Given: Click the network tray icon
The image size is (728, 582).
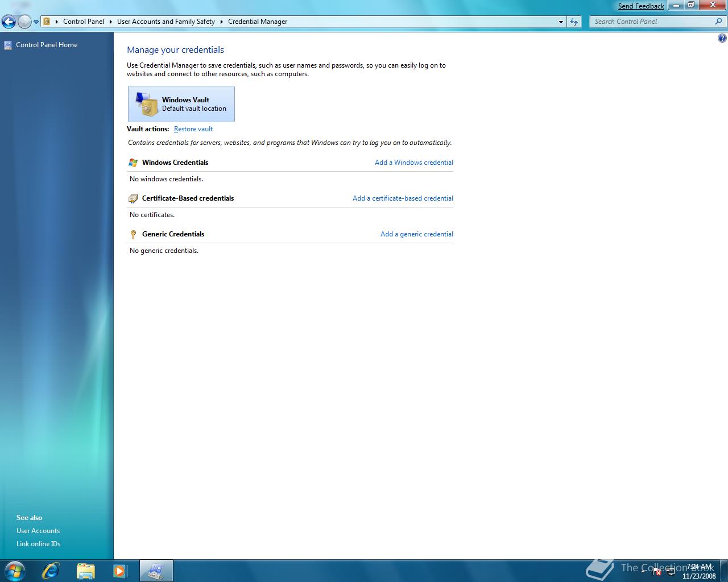Looking at the screenshot, I should pyautogui.click(x=671, y=571).
